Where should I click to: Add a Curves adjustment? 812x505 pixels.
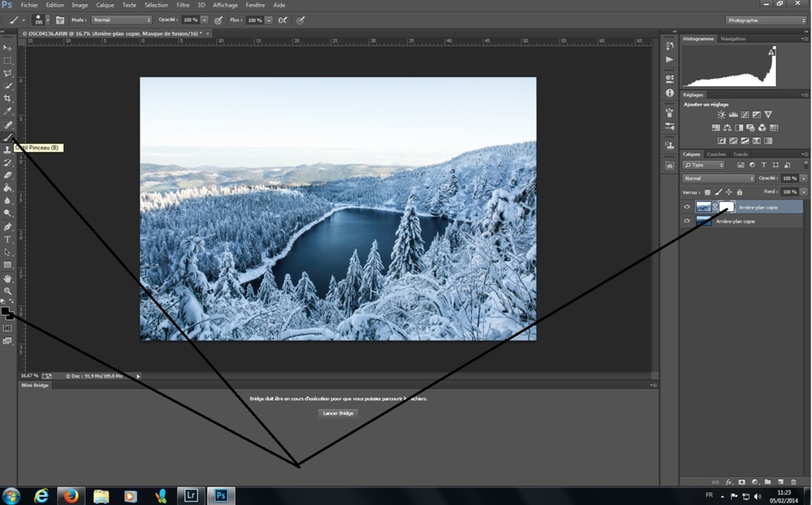745,114
